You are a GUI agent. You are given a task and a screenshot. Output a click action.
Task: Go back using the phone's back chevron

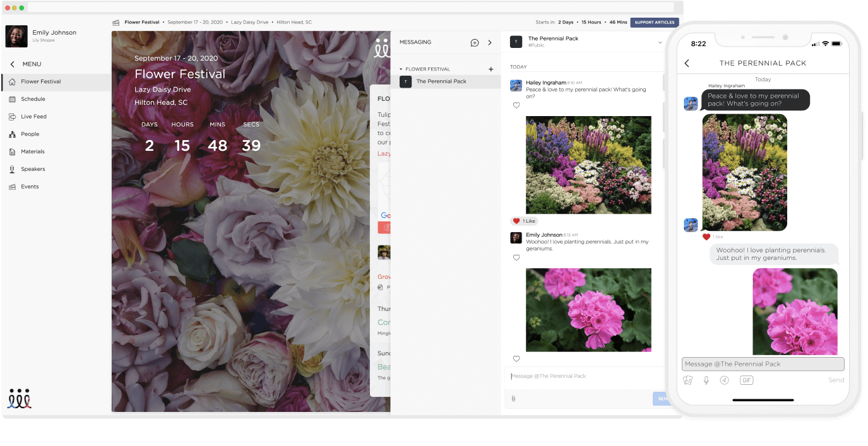coord(687,63)
